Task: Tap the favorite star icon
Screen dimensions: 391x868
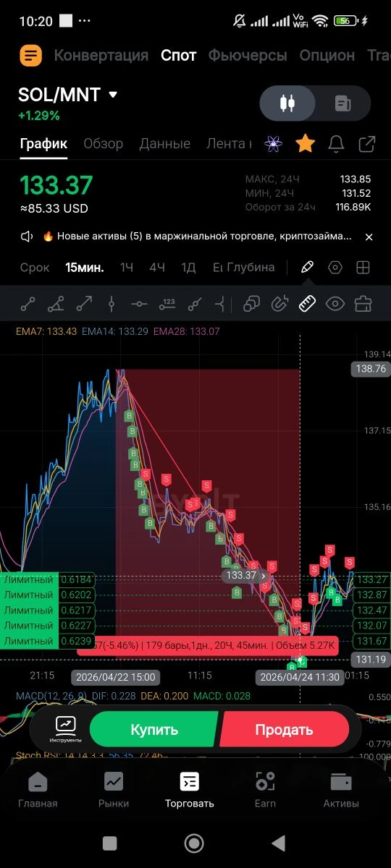Action: click(x=305, y=144)
